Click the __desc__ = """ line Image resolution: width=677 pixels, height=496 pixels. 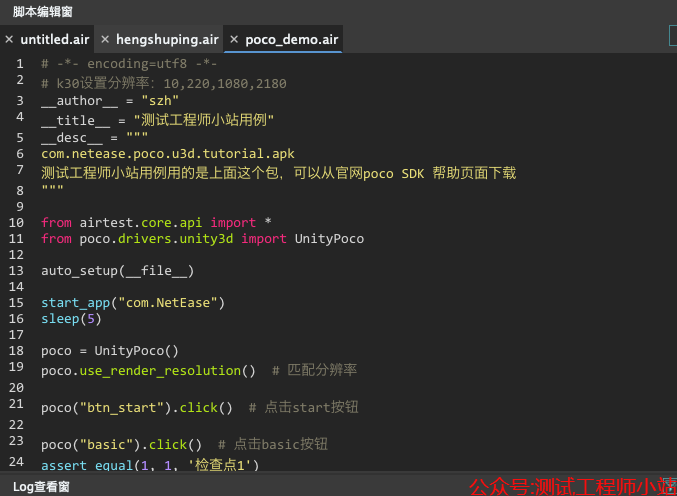(x=95, y=137)
